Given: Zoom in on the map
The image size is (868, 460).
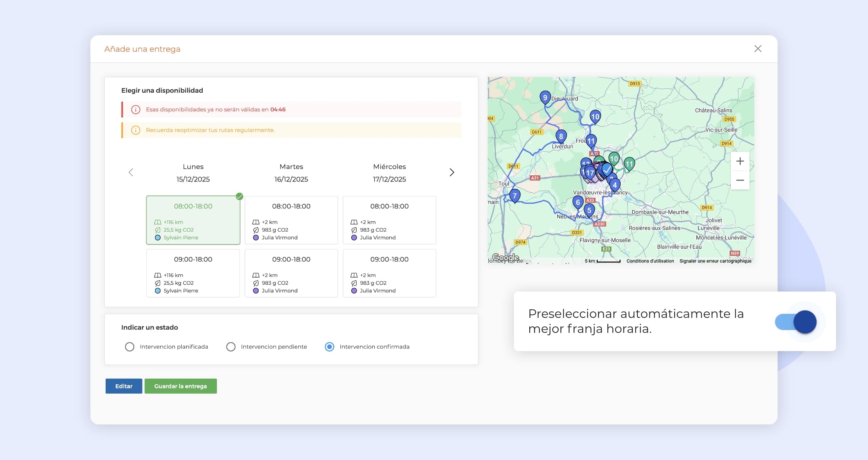Looking at the screenshot, I should click(x=740, y=161).
